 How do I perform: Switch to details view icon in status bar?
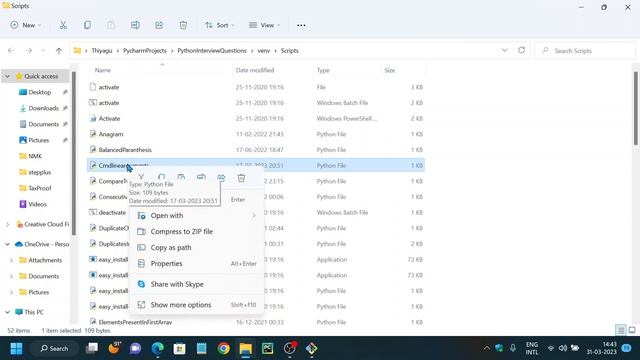620,330
